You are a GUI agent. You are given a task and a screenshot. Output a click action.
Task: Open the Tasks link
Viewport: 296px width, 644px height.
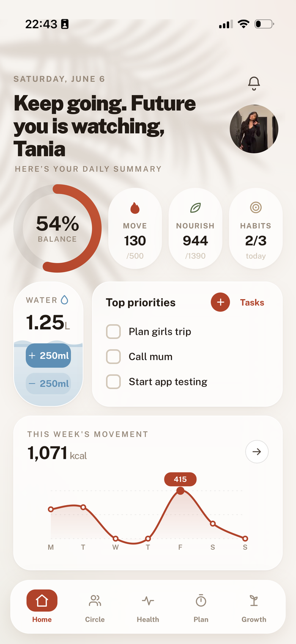click(x=252, y=303)
